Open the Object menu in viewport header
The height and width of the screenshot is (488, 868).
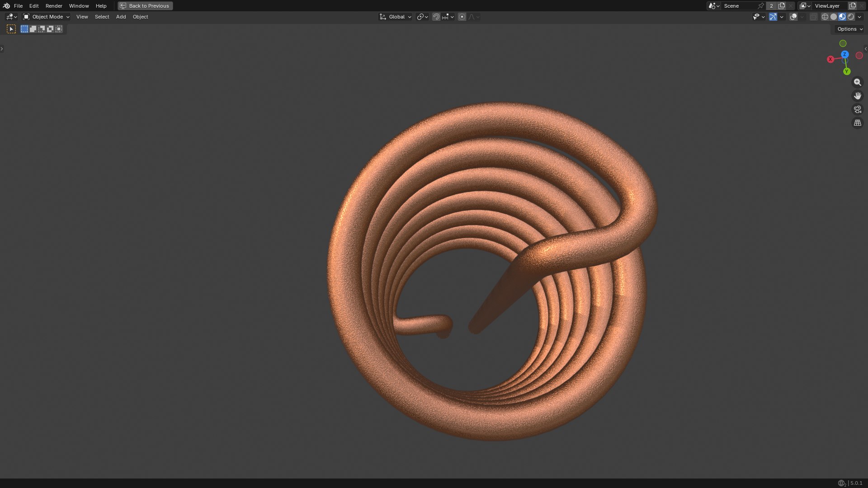point(140,17)
